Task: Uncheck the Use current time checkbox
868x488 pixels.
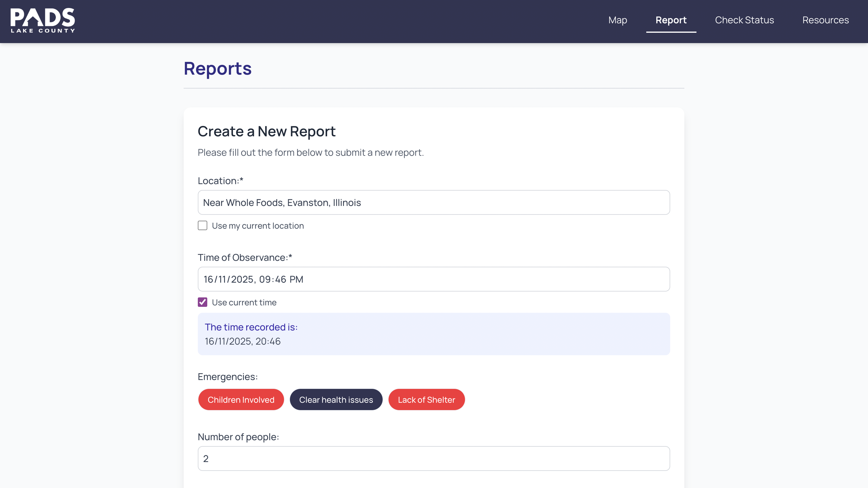Action: pyautogui.click(x=202, y=302)
